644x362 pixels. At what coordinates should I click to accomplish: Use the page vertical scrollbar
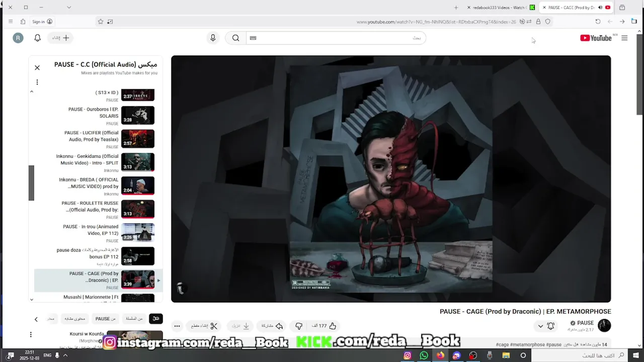639,75
